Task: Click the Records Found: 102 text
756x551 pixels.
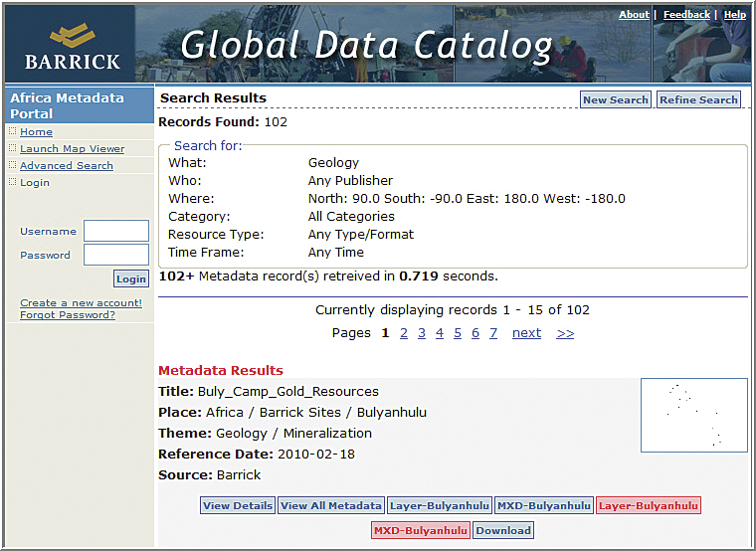Action: click(223, 122)
